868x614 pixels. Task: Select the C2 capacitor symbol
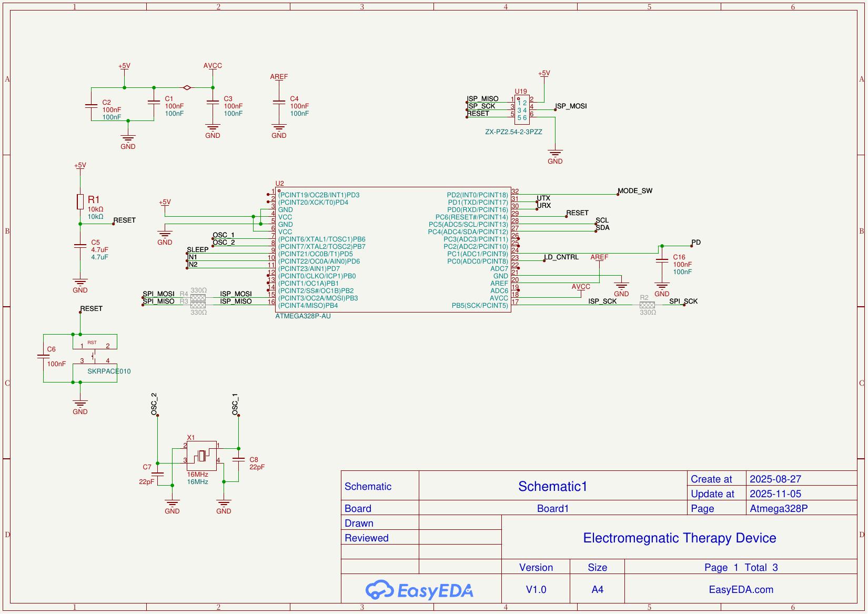(91, 106)
